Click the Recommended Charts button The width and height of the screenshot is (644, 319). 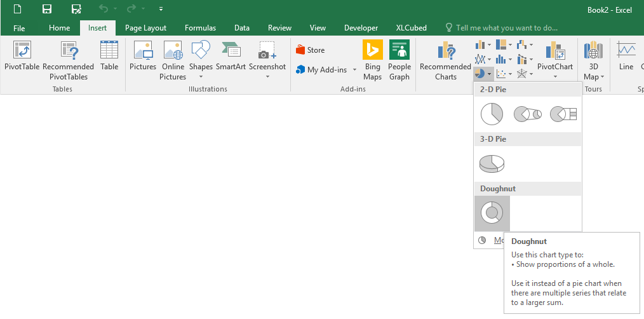coord(446,61)
